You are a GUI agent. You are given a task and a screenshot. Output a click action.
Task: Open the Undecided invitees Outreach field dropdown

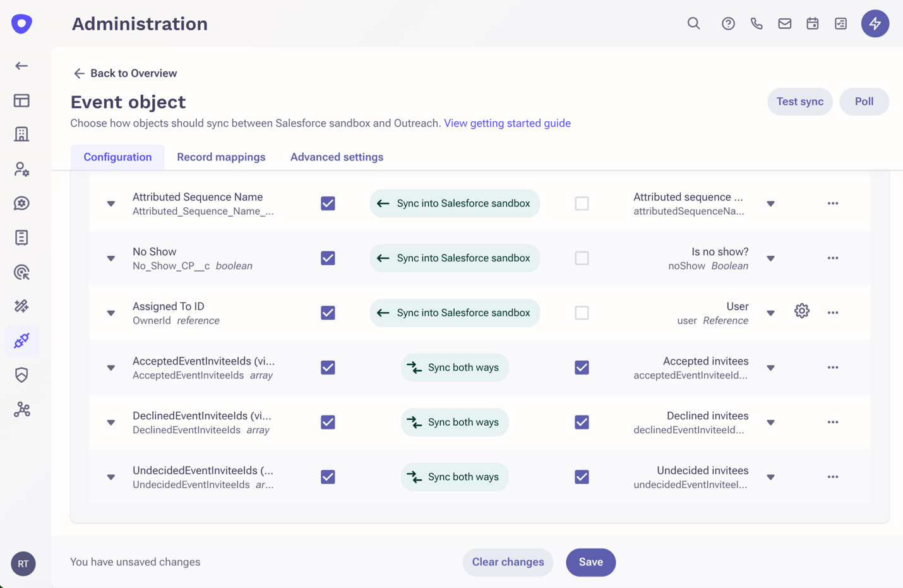click(x=771, y=477)
